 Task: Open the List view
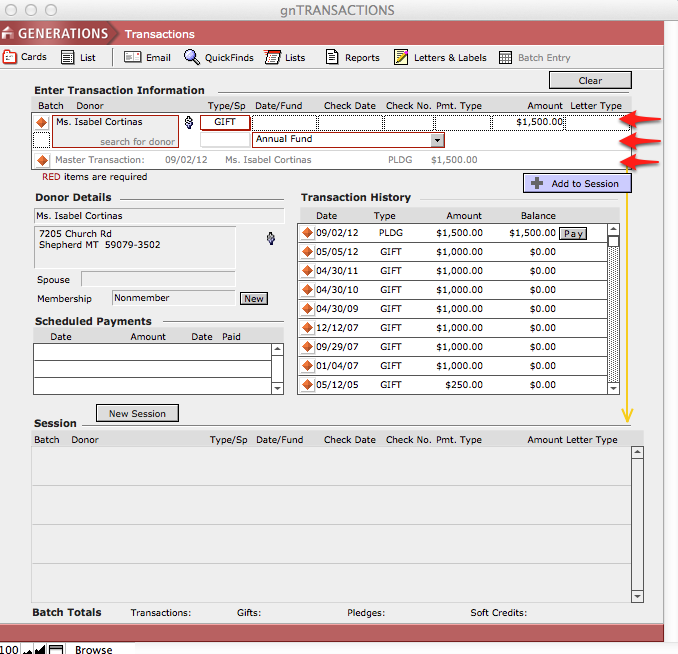pyautogui.click(x=79, y=58)
